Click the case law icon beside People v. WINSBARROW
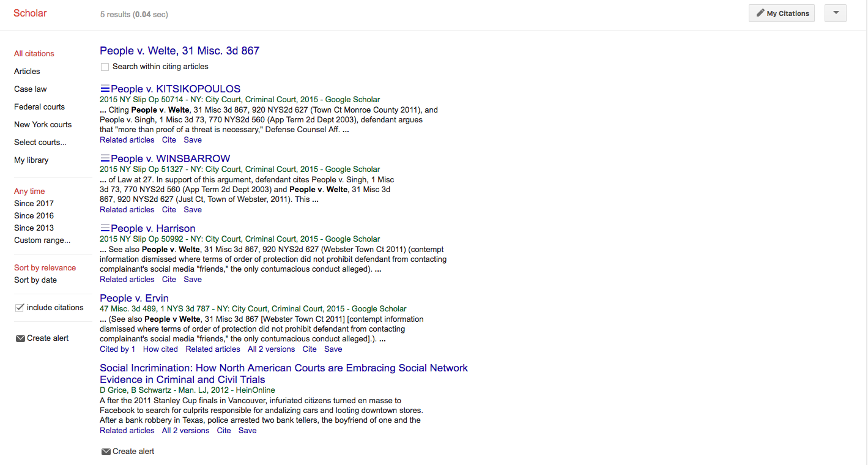Viewport: 868px width, 465px height. pos(104,158)
